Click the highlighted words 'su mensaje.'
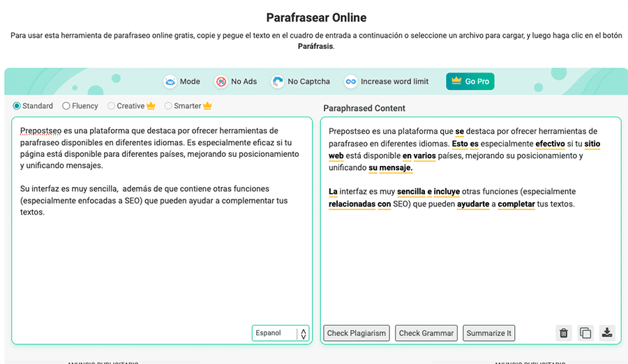 391,168
